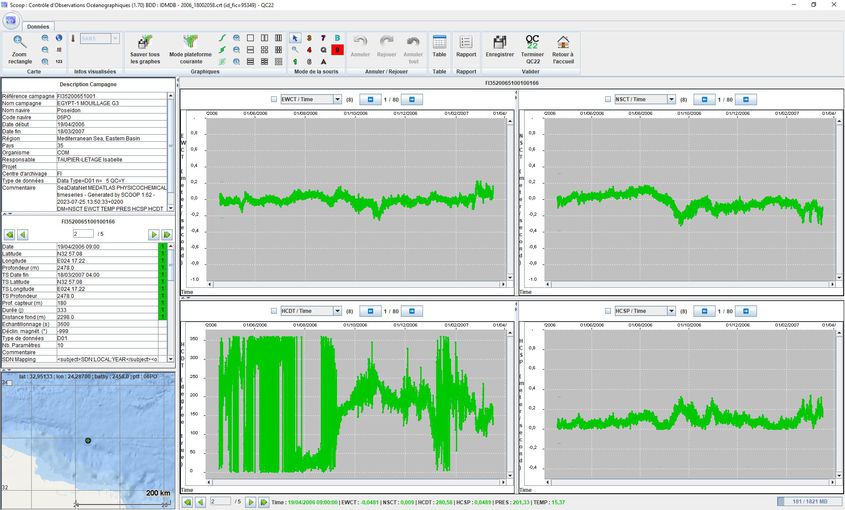This screenshot has width=845, height=510.
Task: Go to previous EWCT graph page
Action: (x=370, y=99)
